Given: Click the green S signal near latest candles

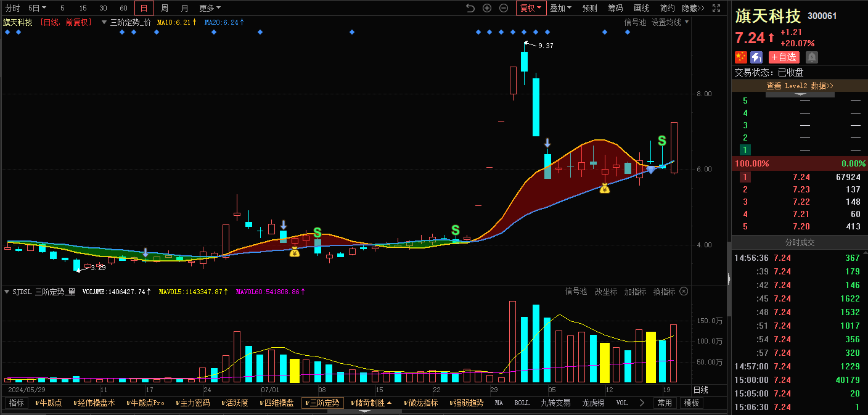Looking at the screenshot, I should pos(661,141).
